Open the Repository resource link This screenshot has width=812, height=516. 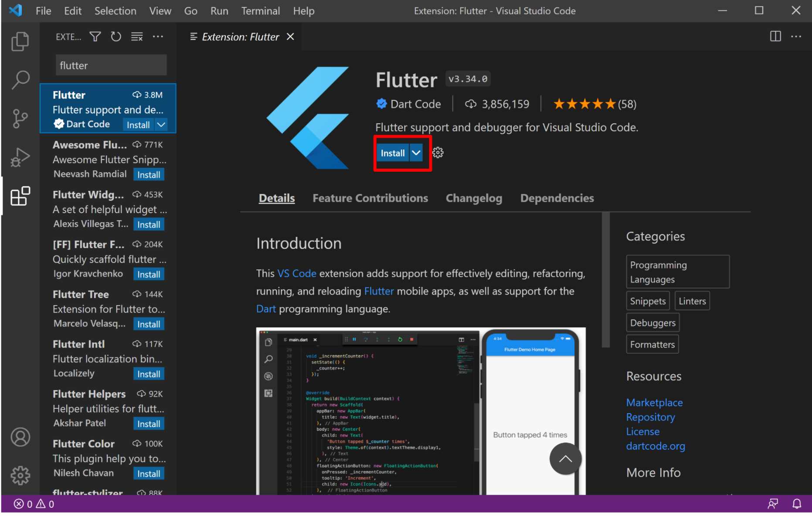click(650, 417)
